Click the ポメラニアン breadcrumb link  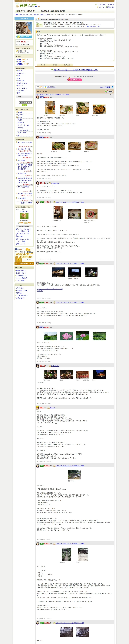(44, 15)
